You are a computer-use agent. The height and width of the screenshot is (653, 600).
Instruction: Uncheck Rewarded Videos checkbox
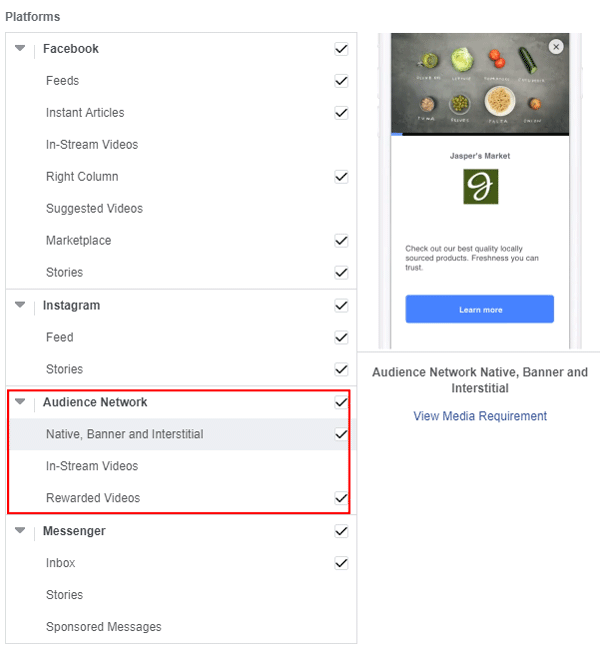point(341,498)
